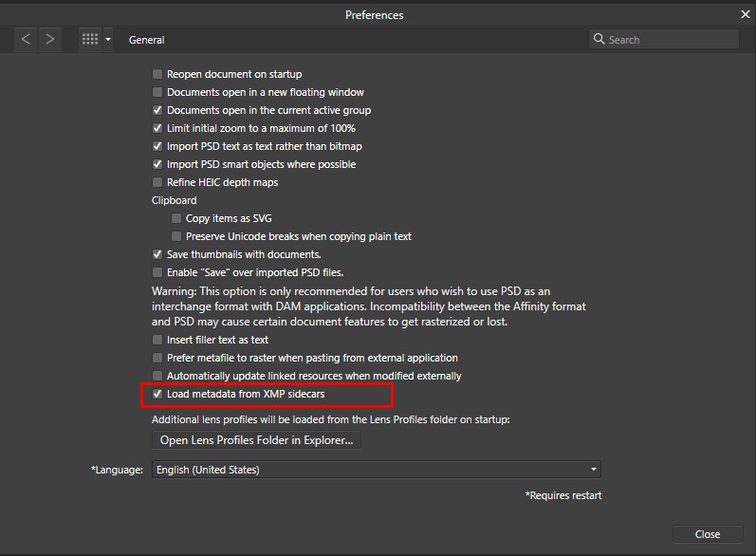This screenshot has height=556, width=756.
Task: Enable Insert filler text as text
Action: (157, 340)
